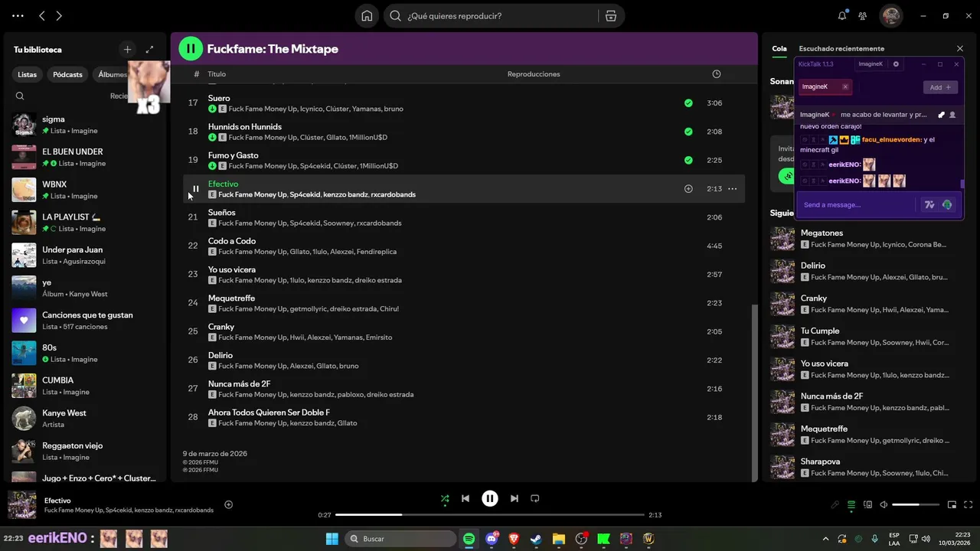This screenshot has width=980, height=551.
Task: Go forward with the right arrow
Action: click(x=59, y=16)
